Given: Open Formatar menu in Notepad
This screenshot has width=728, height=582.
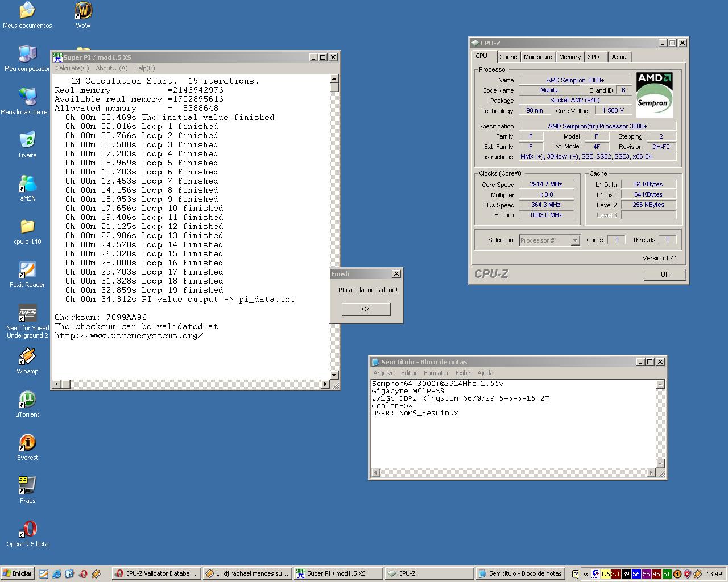Looking at the screenshot, I should [x=436, y=373].
